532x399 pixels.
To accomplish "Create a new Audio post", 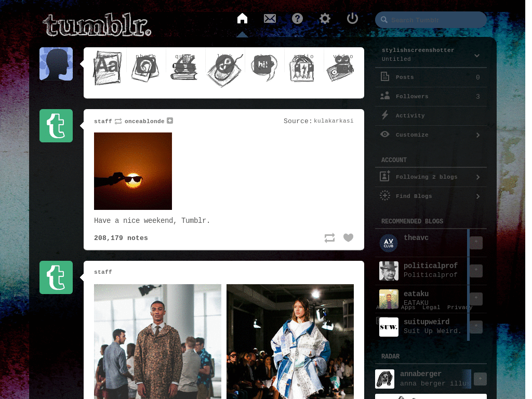I will (302, 68).
